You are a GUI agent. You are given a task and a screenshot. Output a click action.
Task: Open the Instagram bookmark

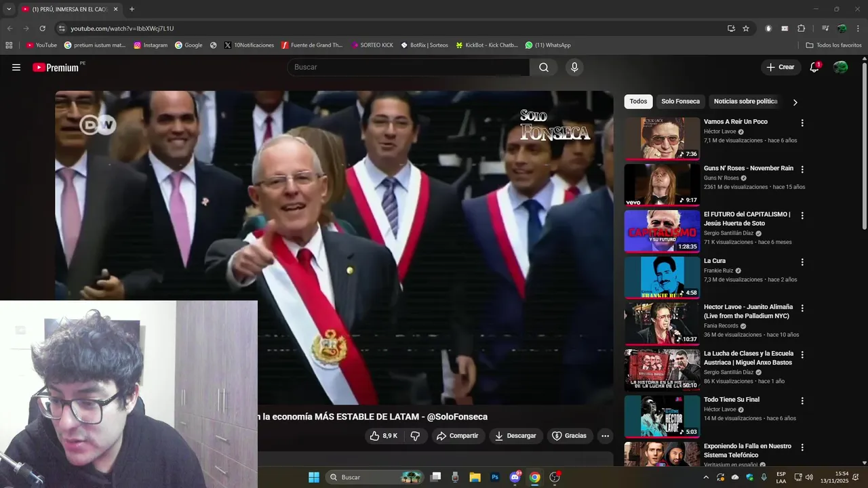(151, 45)
